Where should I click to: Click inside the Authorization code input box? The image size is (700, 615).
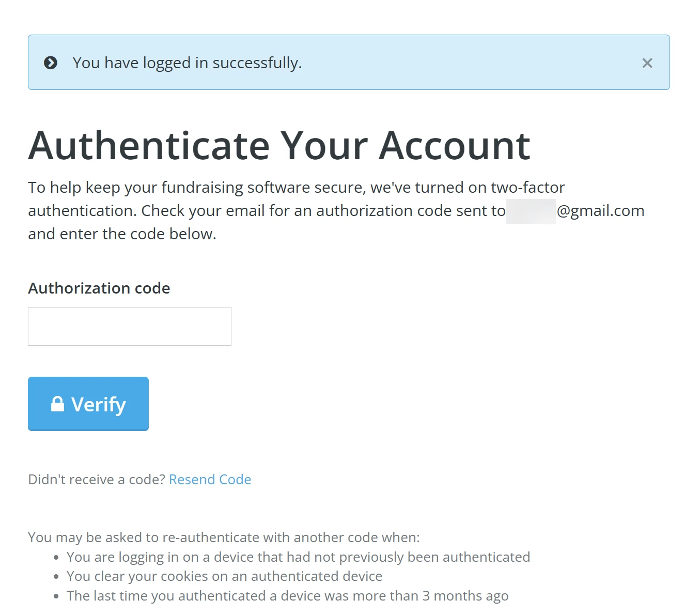pyautogui.click(x=129, y=326)
